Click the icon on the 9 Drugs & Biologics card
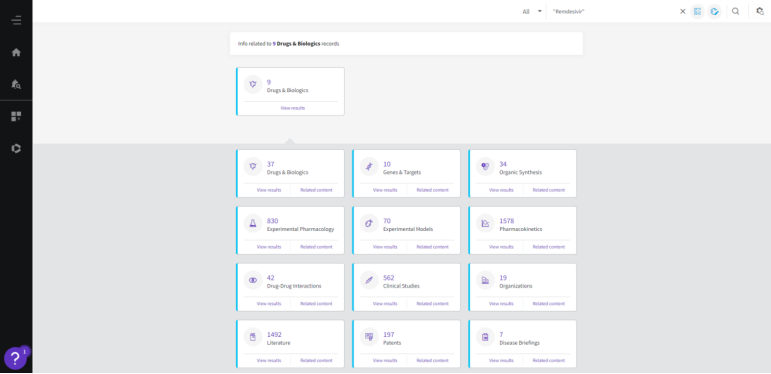 pos(253,85)
